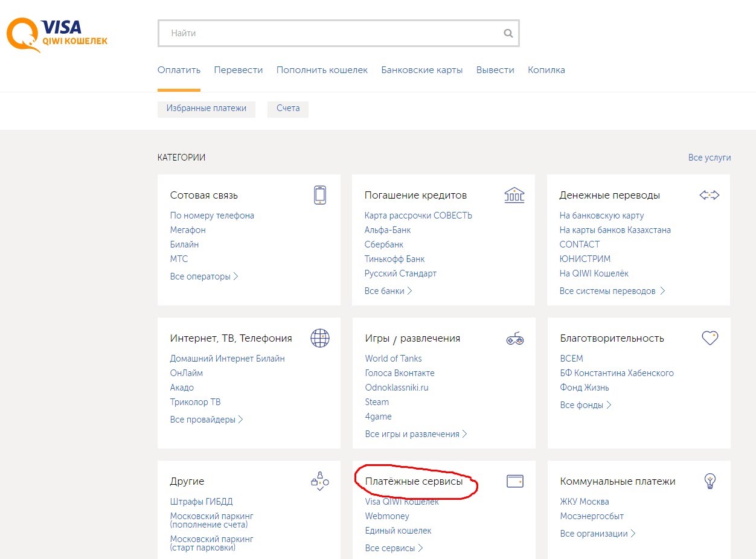This screenshot has width=756, height=559.
Task: Select Домашний Интернет Билайн
Action: click(228, 359)
